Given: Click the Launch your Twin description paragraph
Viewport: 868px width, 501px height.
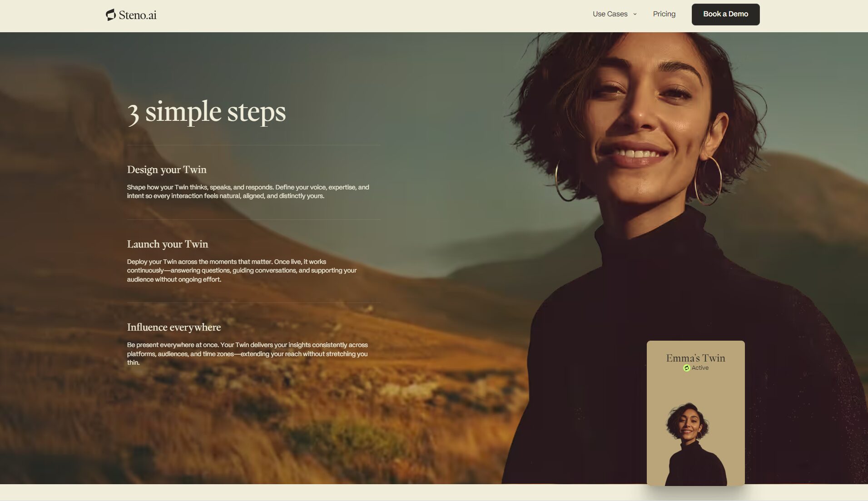Looking at the screenshot, I should (x=242, y=270).
